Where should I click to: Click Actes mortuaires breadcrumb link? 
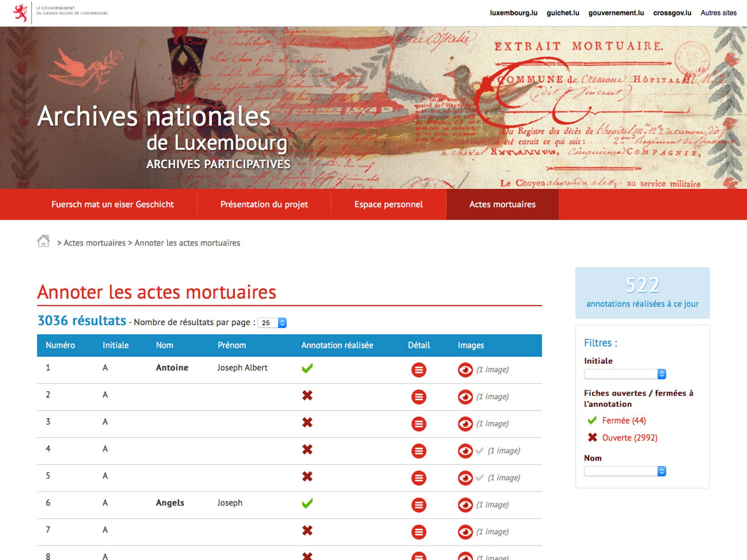[94, 243]
